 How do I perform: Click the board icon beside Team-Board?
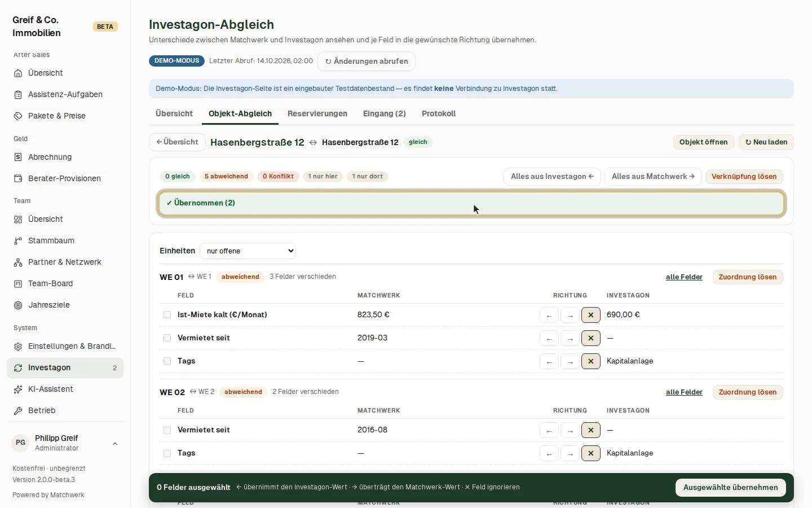tap(18, 284)
